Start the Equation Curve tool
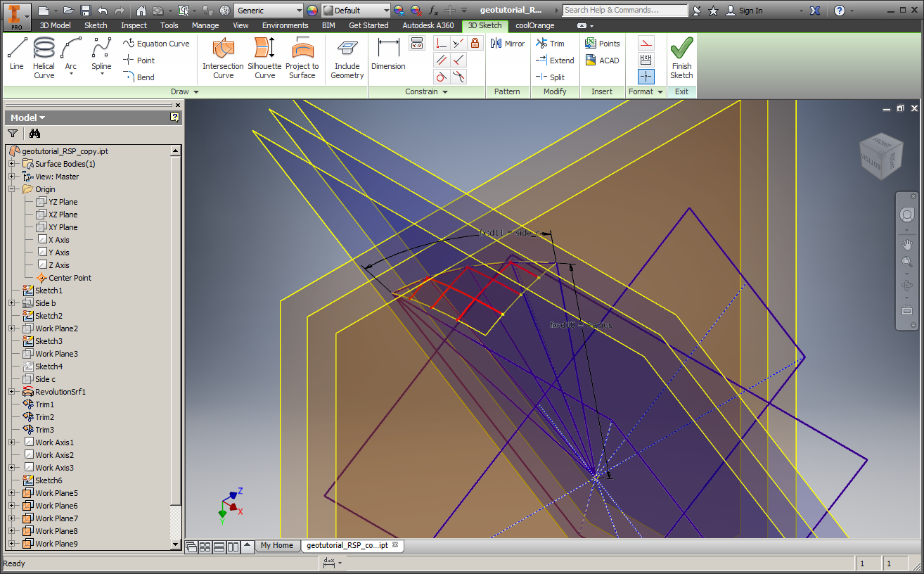 pyautogui.click(x=155, y=44)
